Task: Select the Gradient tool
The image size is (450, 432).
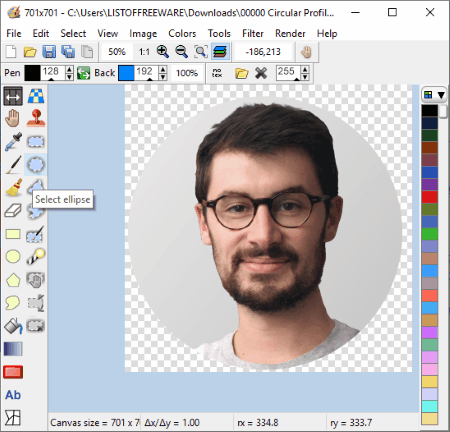Action: (x=13, y=349)
